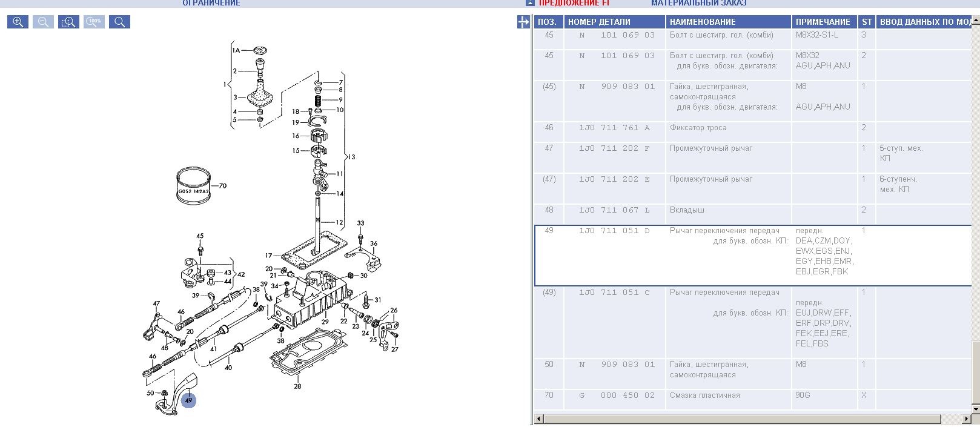Click callout 12 on the shift rod
980x430 pixels.
point(339,222)
